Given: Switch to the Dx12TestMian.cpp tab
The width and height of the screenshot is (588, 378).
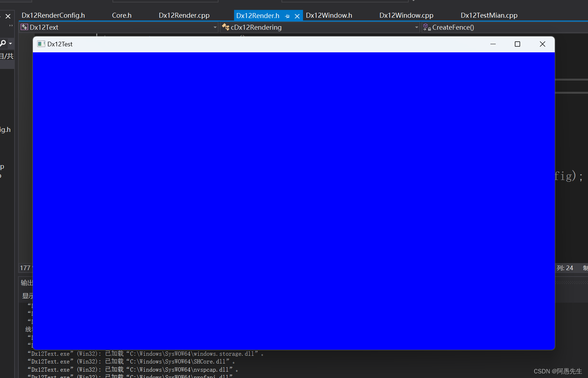Looking at the screenshot, I should coord(489,15).
